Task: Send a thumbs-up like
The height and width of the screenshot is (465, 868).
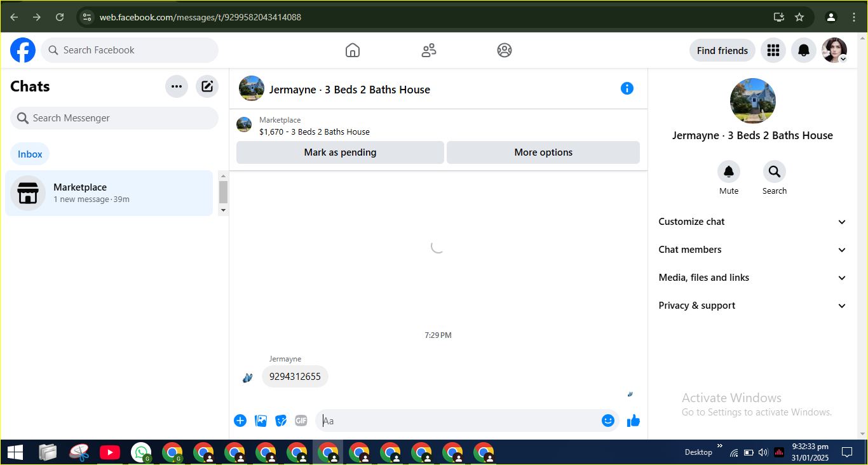Action: [x=634, y=421]
